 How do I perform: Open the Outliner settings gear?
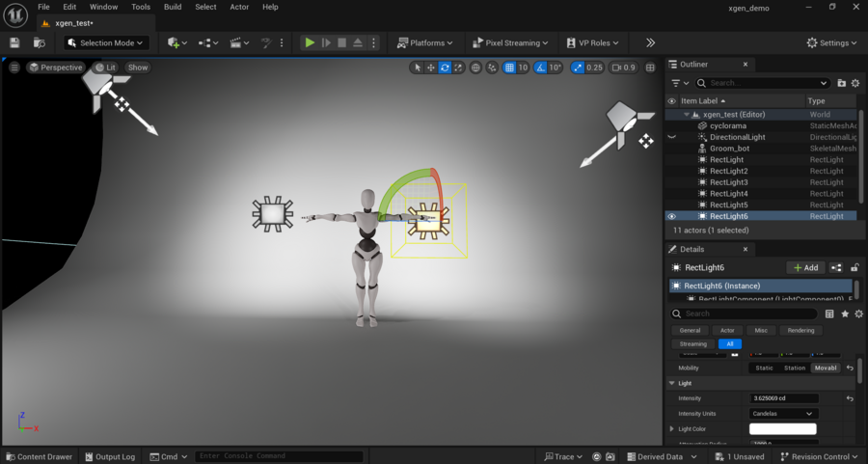pos(855,84)
